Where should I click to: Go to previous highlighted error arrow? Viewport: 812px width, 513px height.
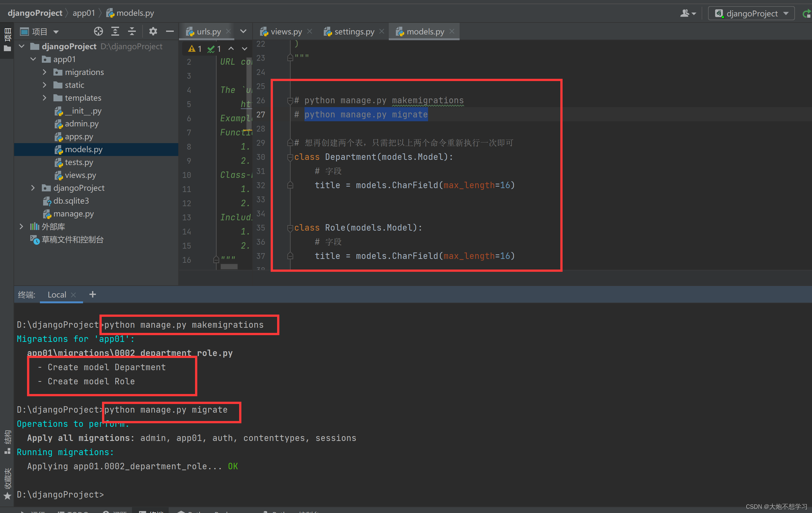coord(231,49)
